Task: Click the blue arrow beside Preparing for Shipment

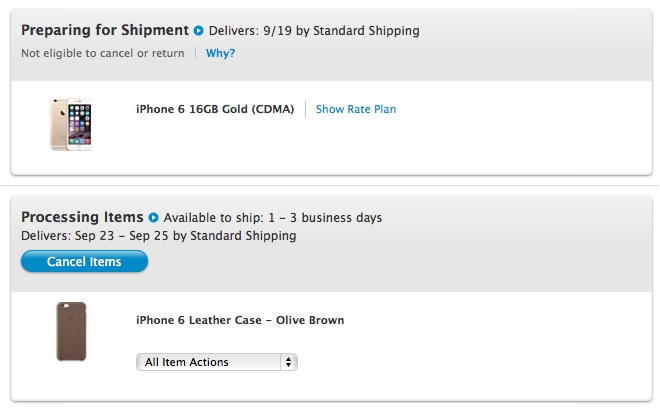Action: point(198,31)
